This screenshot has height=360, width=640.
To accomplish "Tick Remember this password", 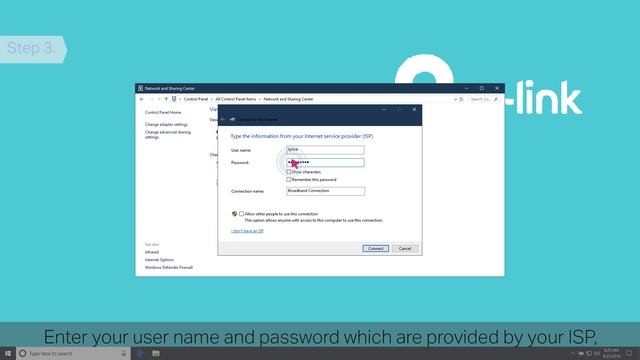I will point(289,180).
